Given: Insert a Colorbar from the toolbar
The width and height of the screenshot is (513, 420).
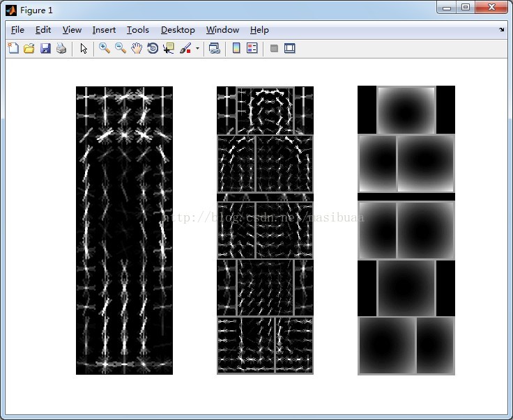Looking at the screenshot, I should [236, 48].
